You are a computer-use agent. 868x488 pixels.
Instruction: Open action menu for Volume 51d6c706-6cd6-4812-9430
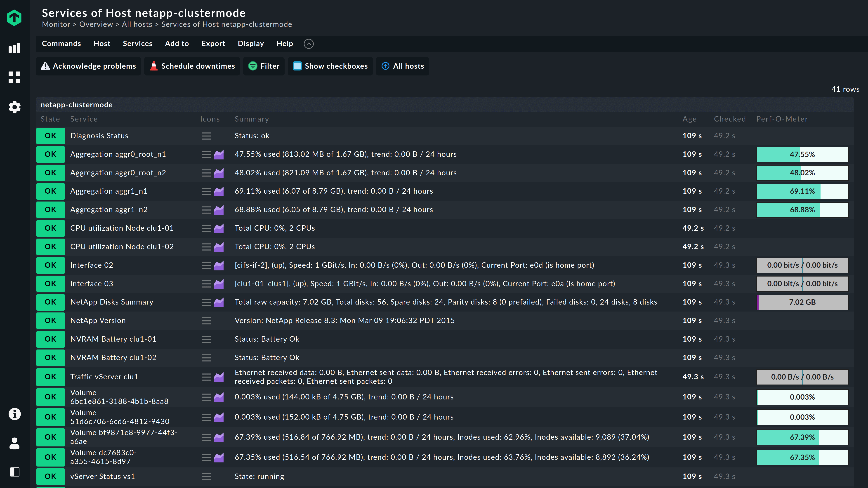pos(206,417)
